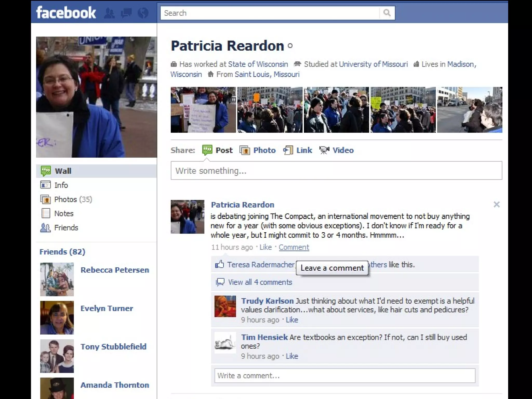Image resolution: width=532 pixels, height=399 pixels.
Task: Click the Comment link under the post
Action: tap(294, 247)
